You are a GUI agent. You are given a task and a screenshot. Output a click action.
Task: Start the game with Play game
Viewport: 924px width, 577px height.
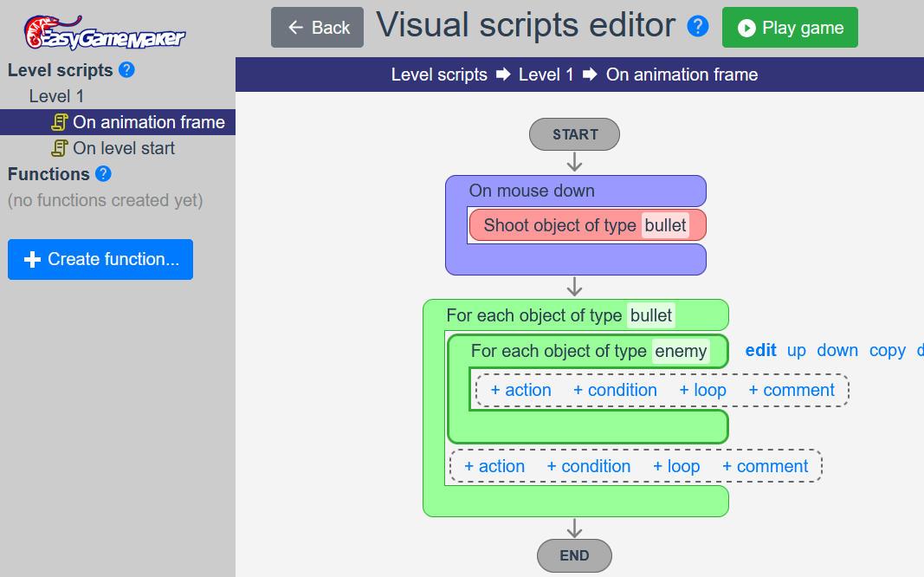click(790, 28)
